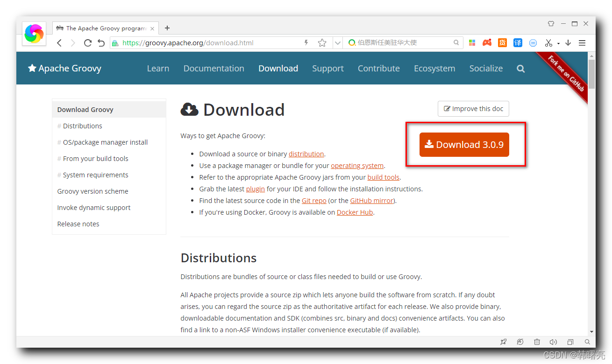The height and width of the screenshot is (364, 612).
Task: Open a new tab with the plus button
Action: tap(167, 28)
